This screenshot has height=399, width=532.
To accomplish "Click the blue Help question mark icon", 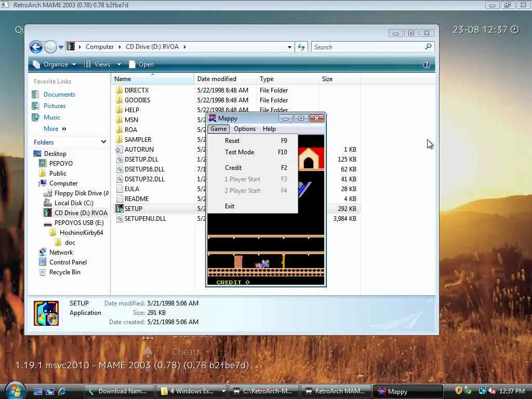I will coord(427,64).
